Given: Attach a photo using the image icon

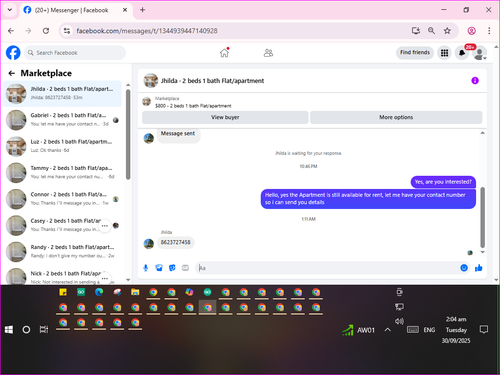Looking at the screenshot, I should coord(159,268).
